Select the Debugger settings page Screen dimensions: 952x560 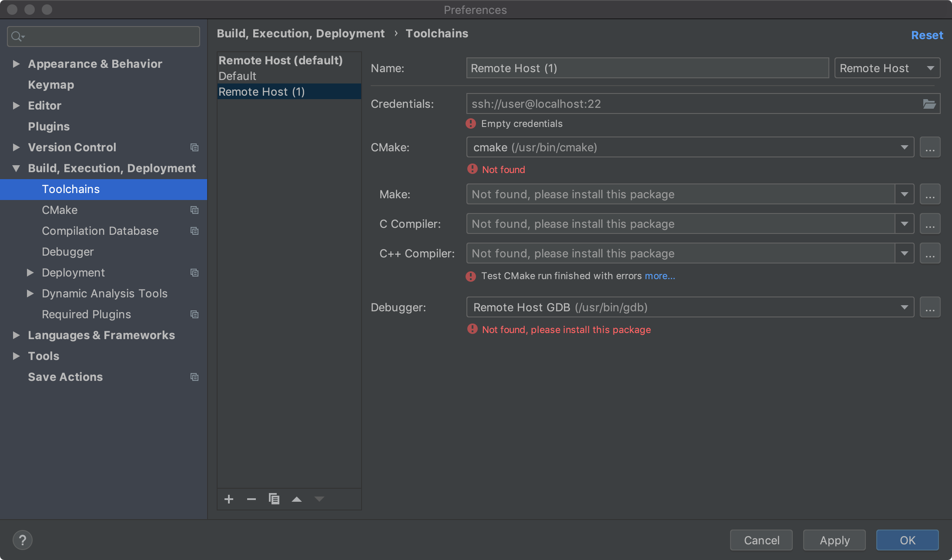(68, 252)
